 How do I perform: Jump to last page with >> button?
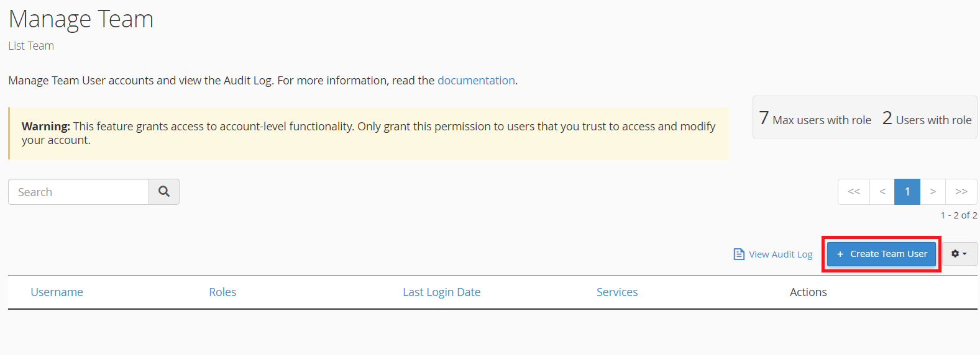point(961,192)
